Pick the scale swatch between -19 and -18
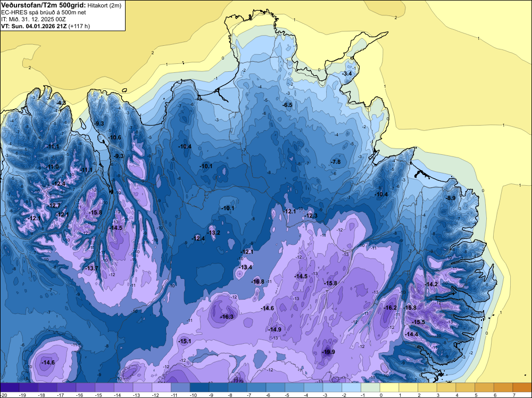The height and width of the screenshot is (398, 532). (x=29, y=388)
